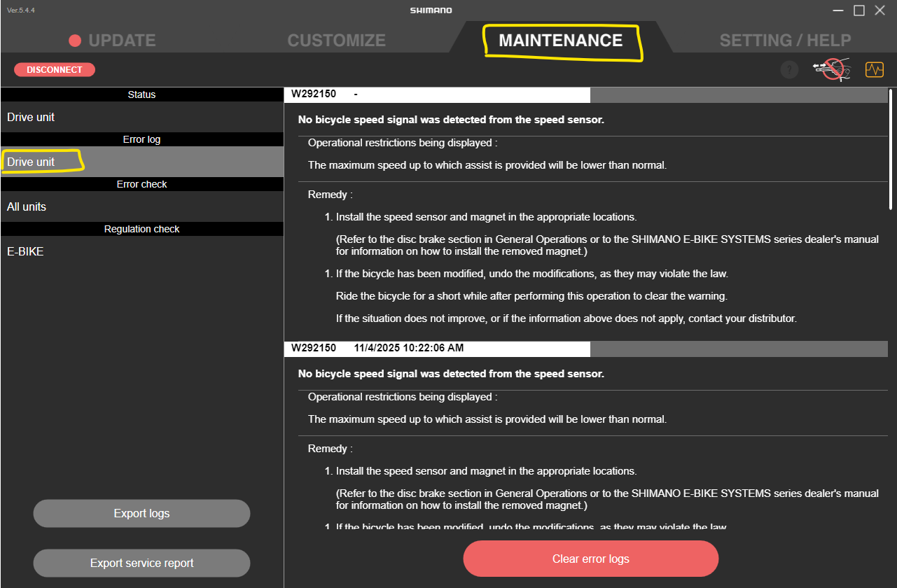This screenshot has width=897, height=588.
Task: Click the W292150 header dated 11/4/2025 10:22:06 AM
Action: coord(585,348)
